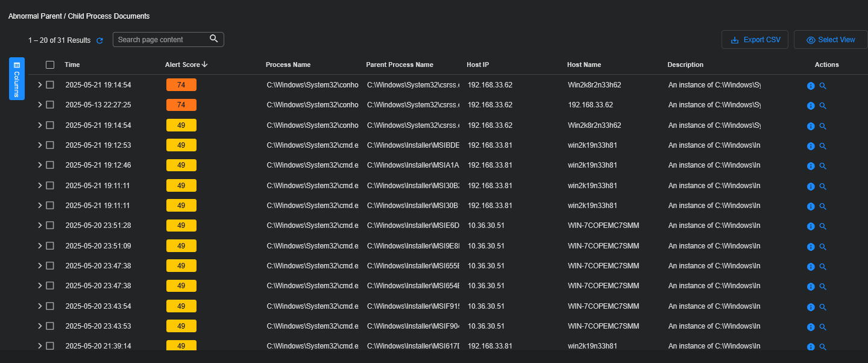Click the Export CSV button
The height and width of the screenshot is (363, 868).
click(755, 40)
